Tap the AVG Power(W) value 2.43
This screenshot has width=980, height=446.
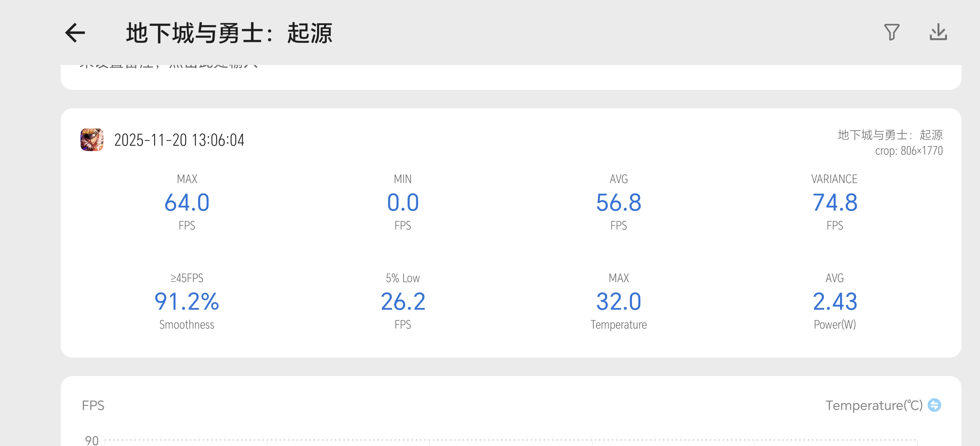(x=834, y=301)
